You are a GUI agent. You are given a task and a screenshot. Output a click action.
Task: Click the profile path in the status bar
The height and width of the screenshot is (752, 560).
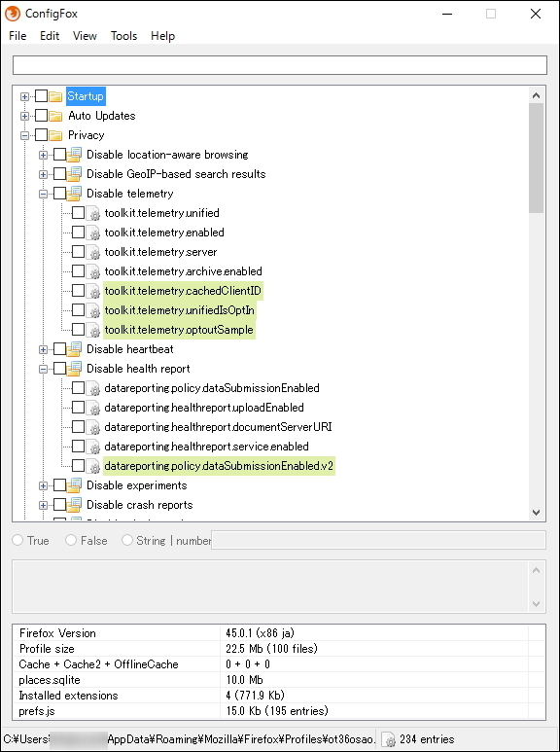tap(190, 739)
